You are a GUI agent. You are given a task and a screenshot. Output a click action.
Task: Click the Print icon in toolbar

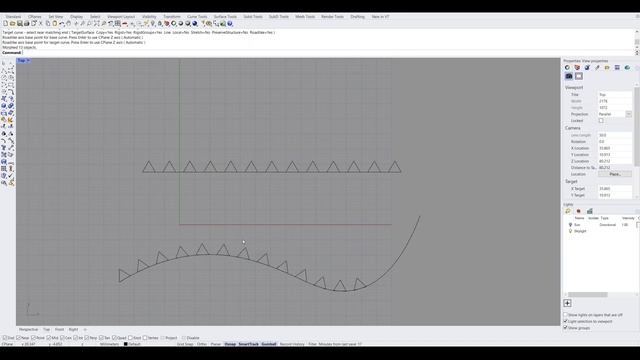pyautogui.click(x=26, y=24)
